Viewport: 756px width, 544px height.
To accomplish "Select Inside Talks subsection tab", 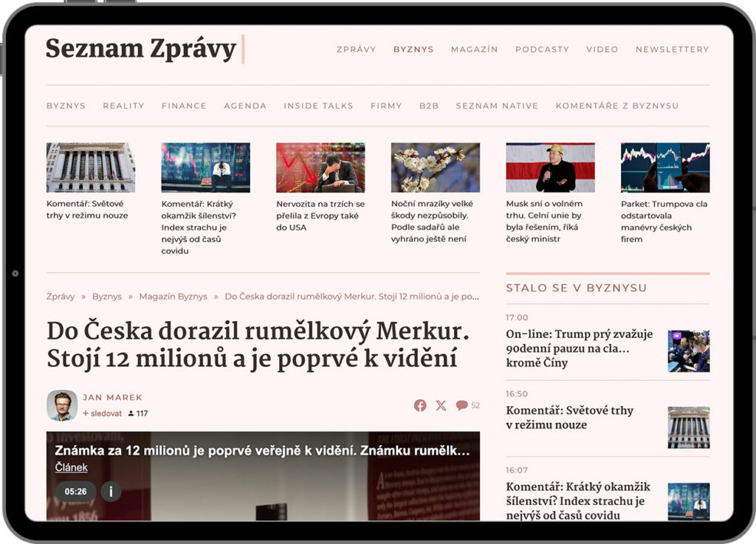I will 318,106.
